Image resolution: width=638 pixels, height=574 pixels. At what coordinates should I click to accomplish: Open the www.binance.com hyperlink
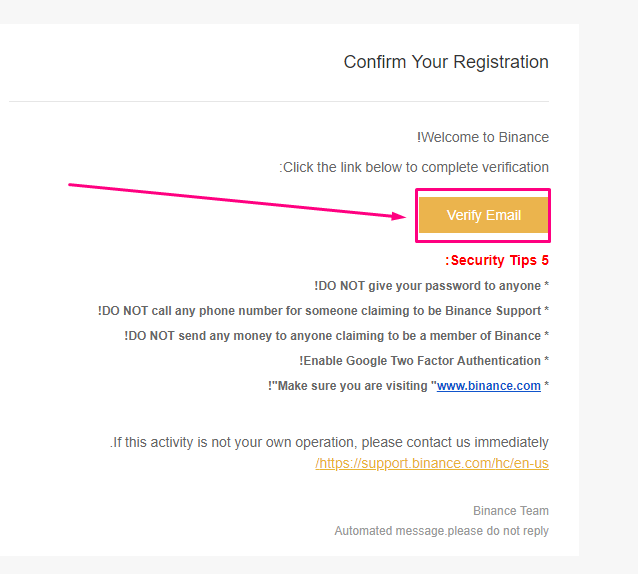pos(489,386)
